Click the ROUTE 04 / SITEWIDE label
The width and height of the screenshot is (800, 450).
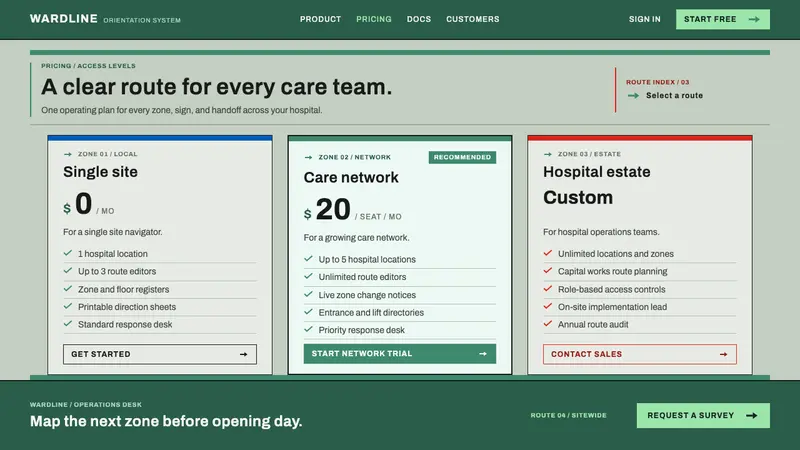[568, 415]
